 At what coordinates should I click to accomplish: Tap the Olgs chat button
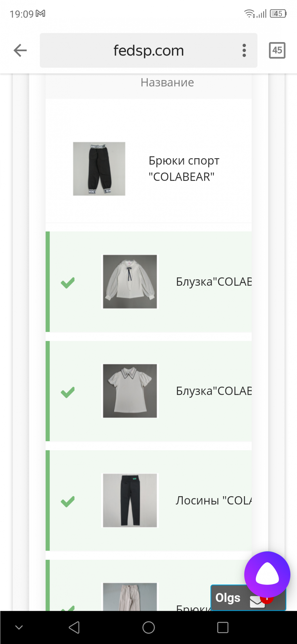tap(228, 598)
